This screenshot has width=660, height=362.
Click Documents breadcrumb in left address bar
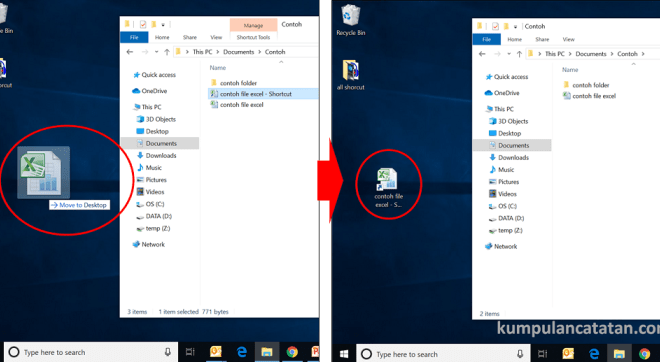(239, 52)
